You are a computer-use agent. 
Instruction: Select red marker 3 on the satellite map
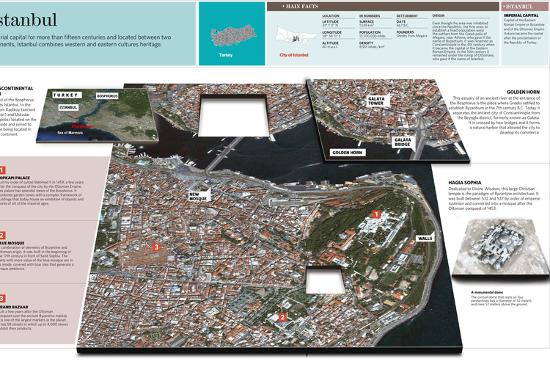tap(157, 247)
